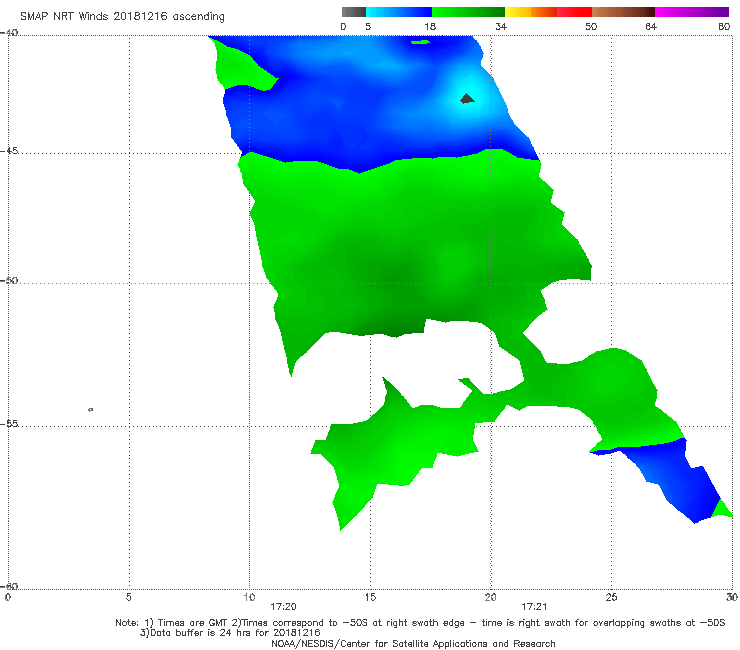The width and height of the screenshot is (740, 650).
Task: Click the 'NOAA/NESDIS/Center for Satellite Applications' credit
Action: point(413,643)
